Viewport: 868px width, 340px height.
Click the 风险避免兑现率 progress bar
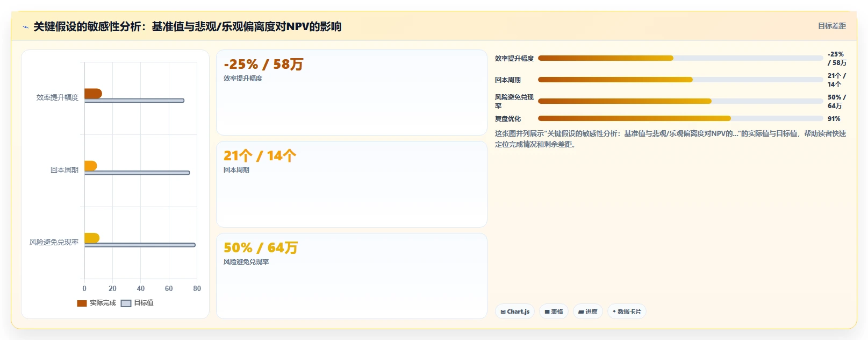[680, 101]
